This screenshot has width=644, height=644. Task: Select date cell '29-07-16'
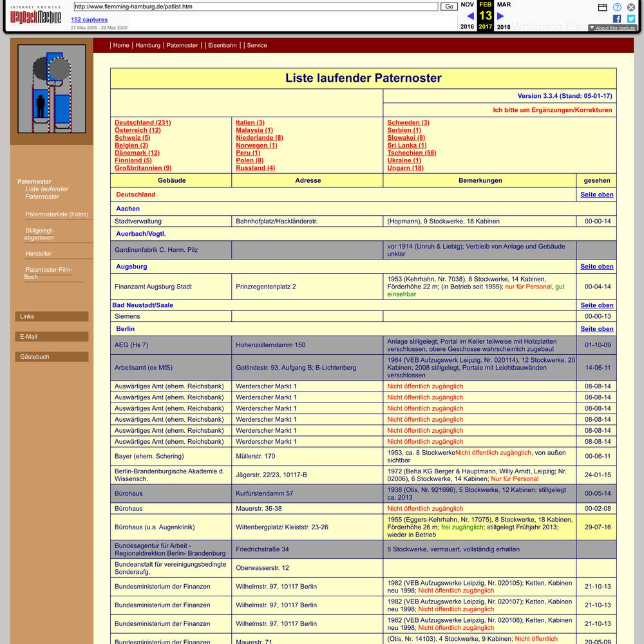pos(597,527)
